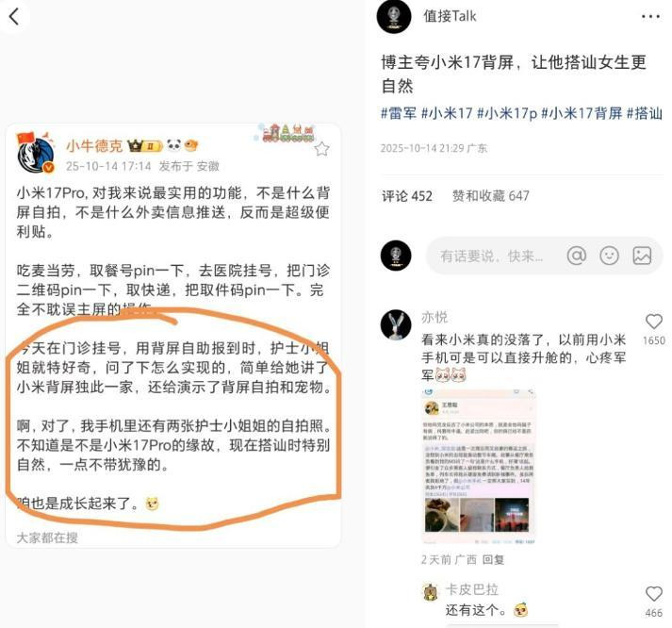This screenshot has width=672, height=628.
Task: Open the #雷军 hashtag
Action: click(x=399, y=113)
